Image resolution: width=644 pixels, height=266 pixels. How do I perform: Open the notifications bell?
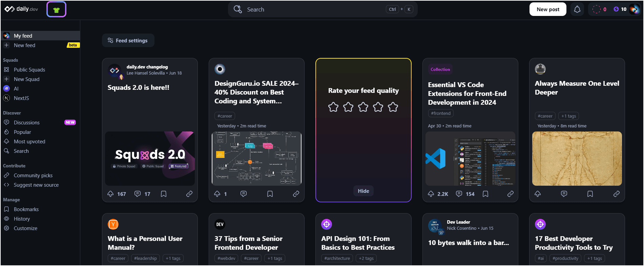[x=577, y=9]
